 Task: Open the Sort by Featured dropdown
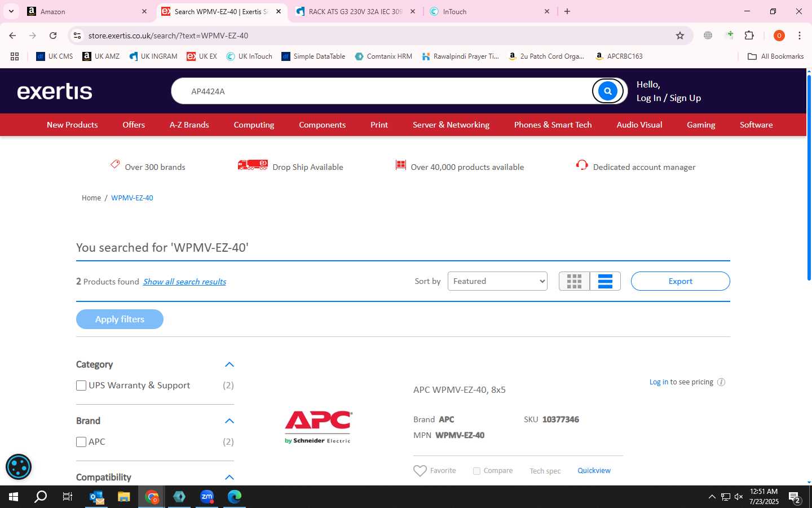tap(497, 281)
